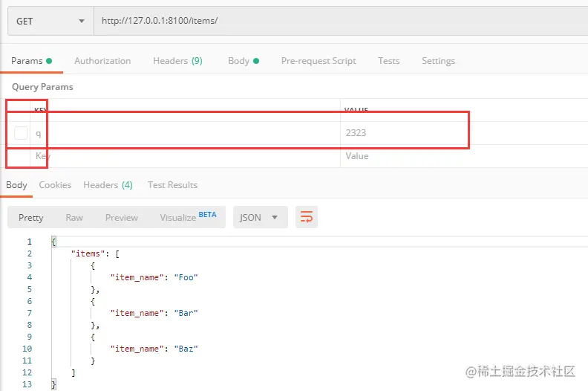Open the Pre-request Script tab
This screenshot has height=391, width=588.
click(x=318, y=61)
